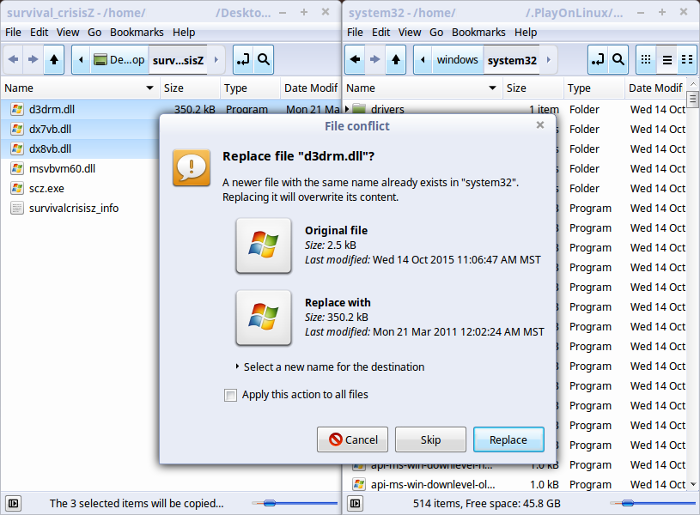
Task: Go forward in the system32 window
Action: (x=375, y=59)
